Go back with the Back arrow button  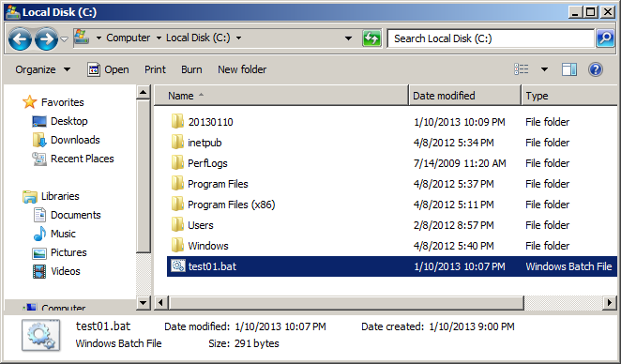click(20, 38)
